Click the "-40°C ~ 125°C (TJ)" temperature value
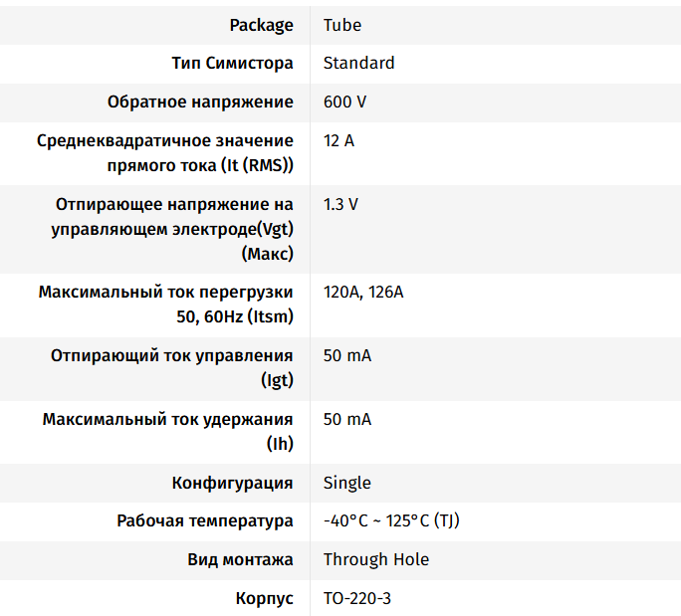This screenshot has height=616, width=681. (391, 520)
